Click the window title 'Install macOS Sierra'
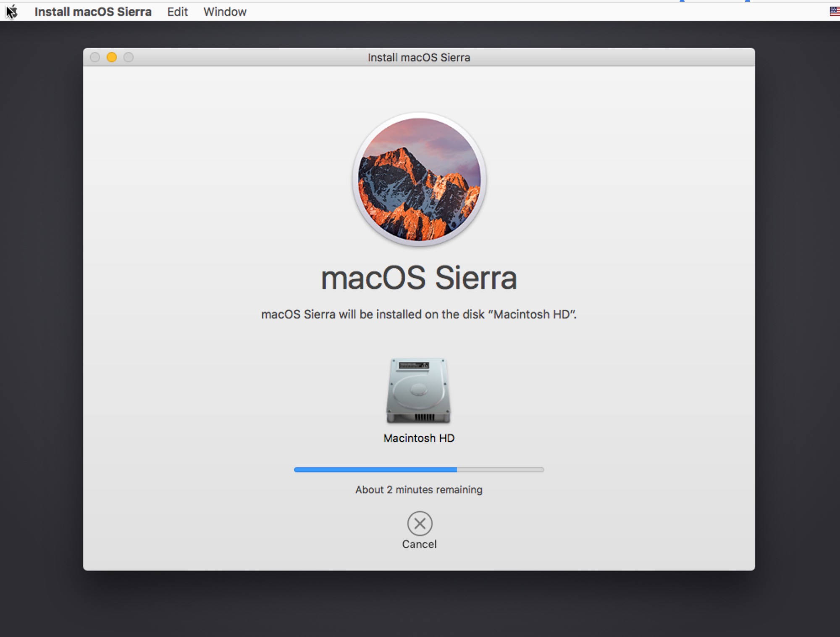 [x=419, y=58]
